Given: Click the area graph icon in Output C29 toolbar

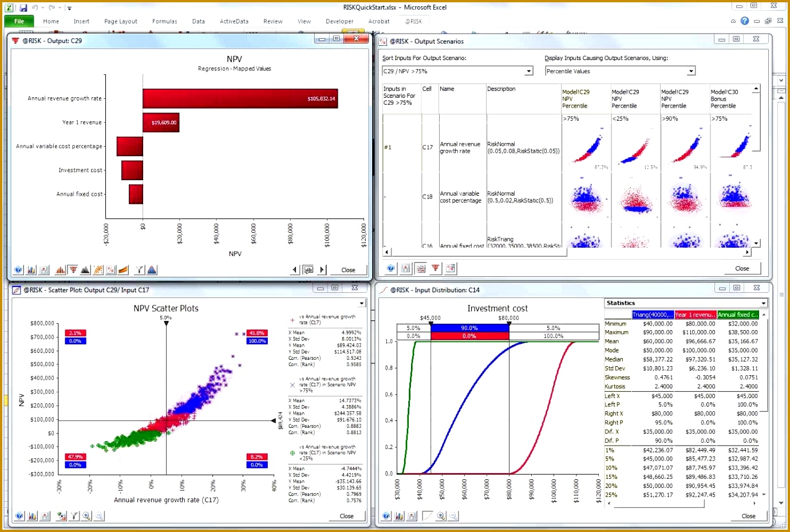Looking at the screenshot, I should [x=85, y=269].
